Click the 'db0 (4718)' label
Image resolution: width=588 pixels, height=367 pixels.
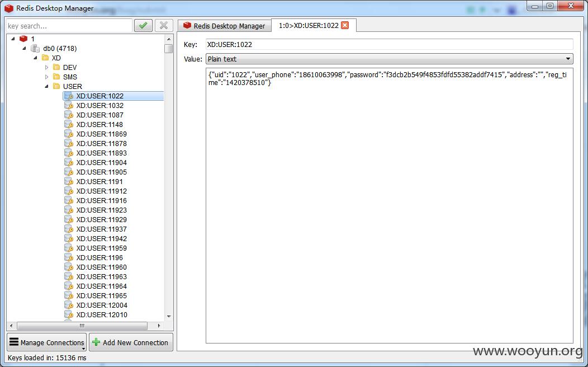[60, 48]
